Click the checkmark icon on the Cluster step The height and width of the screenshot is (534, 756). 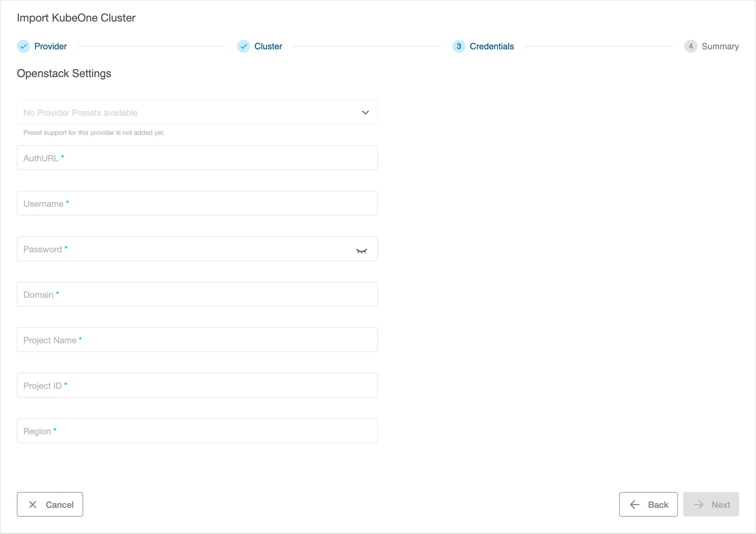point(243,46)
